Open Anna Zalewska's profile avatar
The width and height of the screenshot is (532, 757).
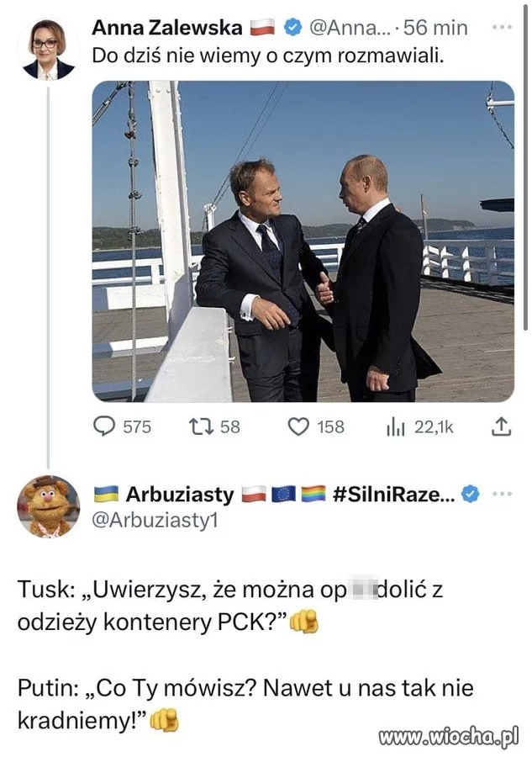coord(48,47)
